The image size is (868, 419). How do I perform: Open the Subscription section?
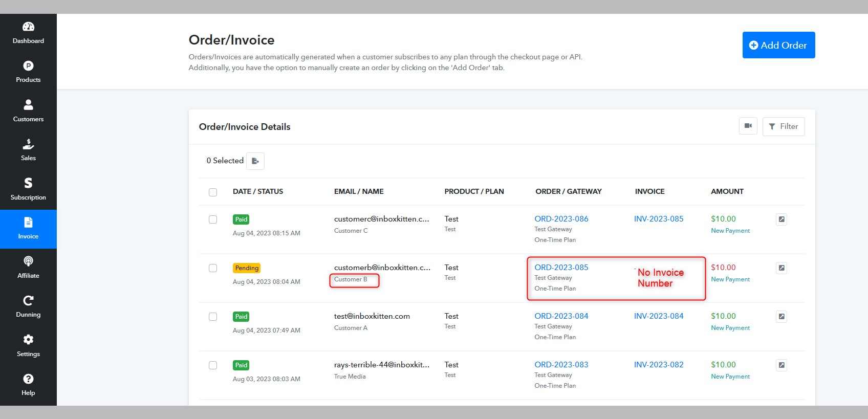tap(28, 189)
